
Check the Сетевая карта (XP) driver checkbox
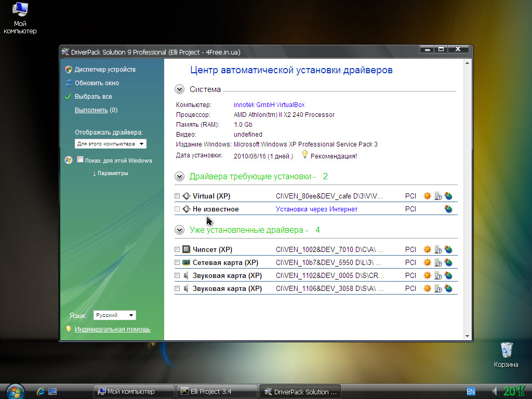point(177,262)
